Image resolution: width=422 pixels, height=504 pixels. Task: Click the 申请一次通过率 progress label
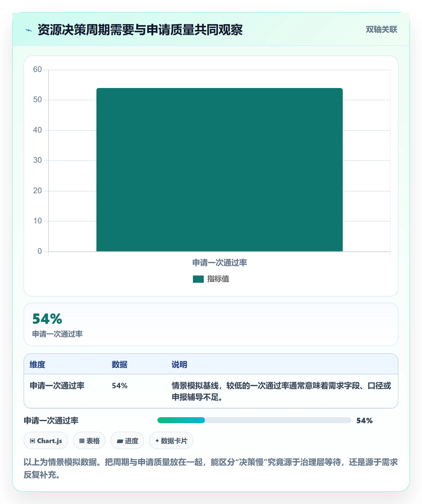click(51, 421)
